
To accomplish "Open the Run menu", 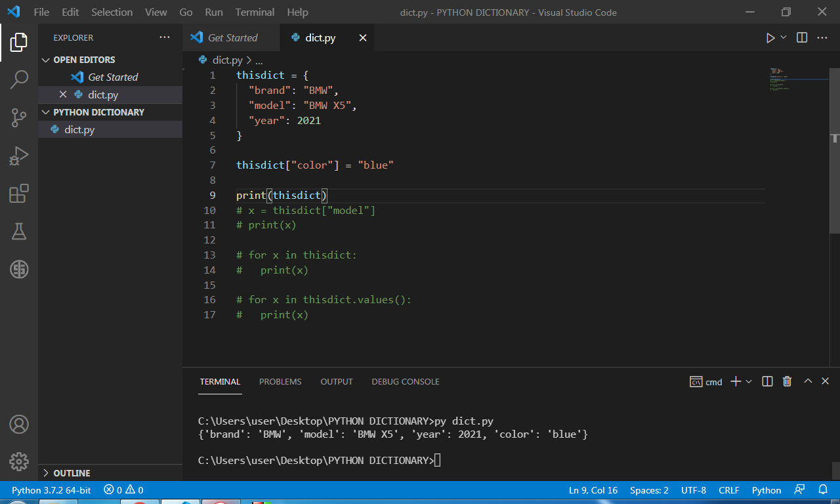I will click(x=213, y=12).
